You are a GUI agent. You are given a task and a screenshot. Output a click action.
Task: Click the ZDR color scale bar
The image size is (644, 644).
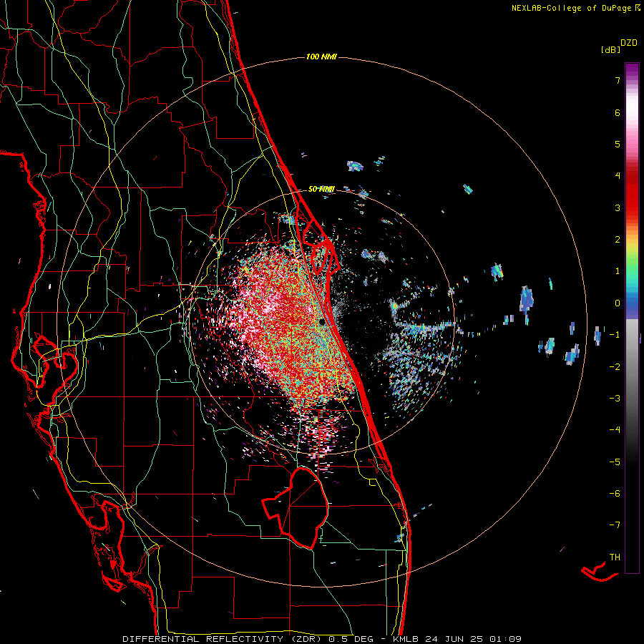632,318
